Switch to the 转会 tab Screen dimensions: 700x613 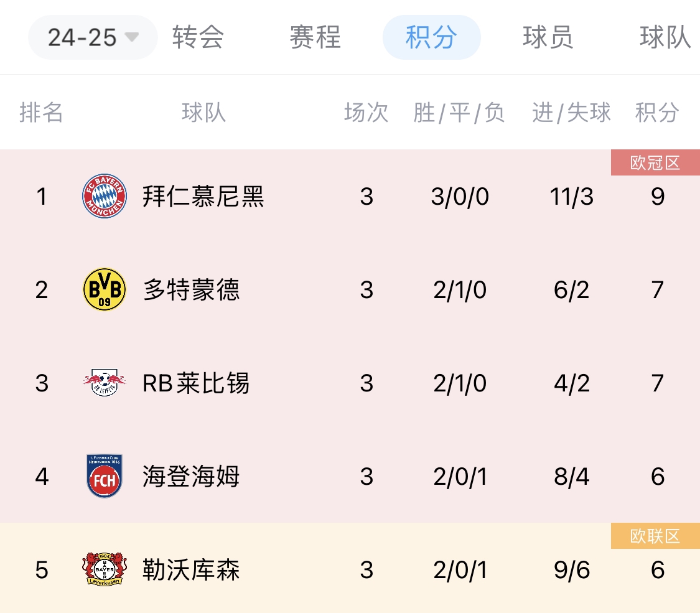pos(198,37)
